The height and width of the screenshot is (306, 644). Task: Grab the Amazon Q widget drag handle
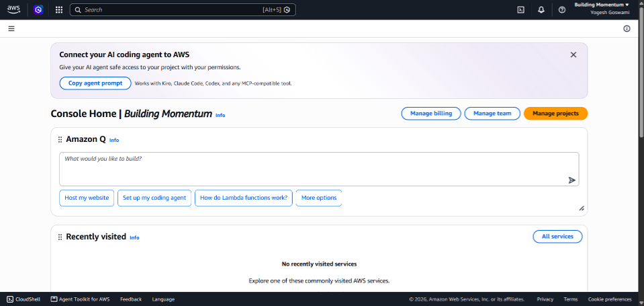click(x=60, y=139)
